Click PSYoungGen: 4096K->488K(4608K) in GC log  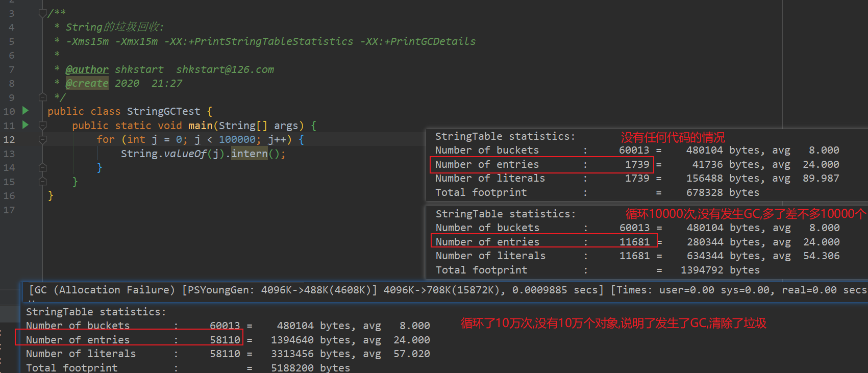point(279,290)
